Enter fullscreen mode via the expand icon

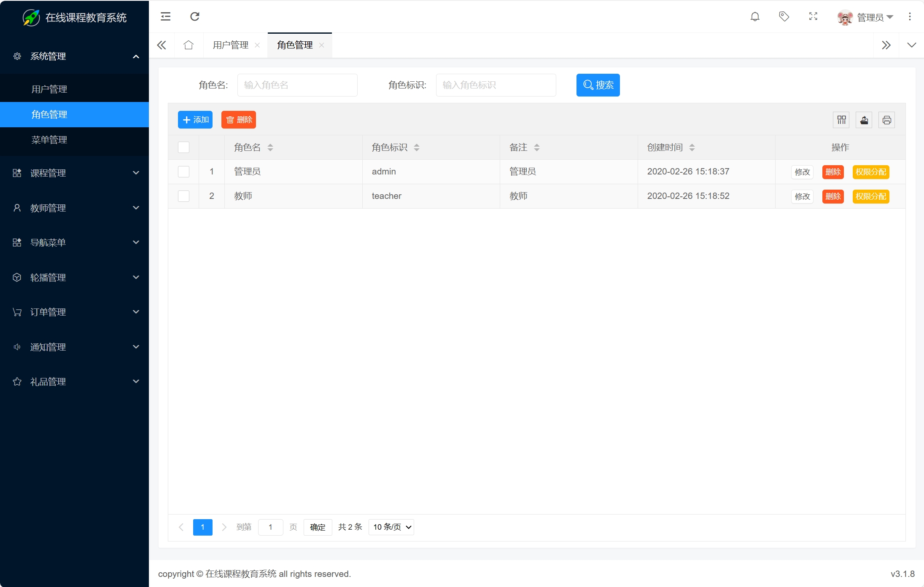[x=813, y=16]
